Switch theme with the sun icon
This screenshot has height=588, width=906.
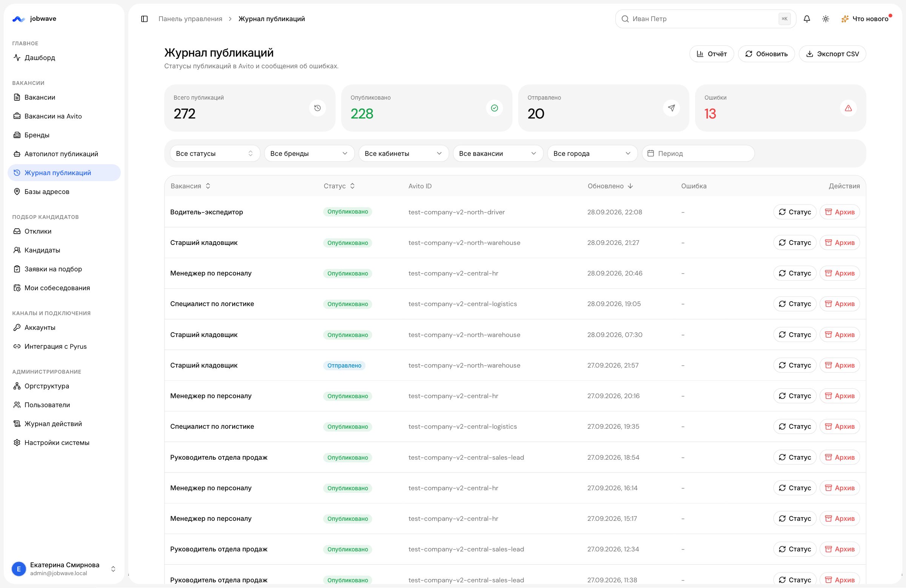pos(825,18)
